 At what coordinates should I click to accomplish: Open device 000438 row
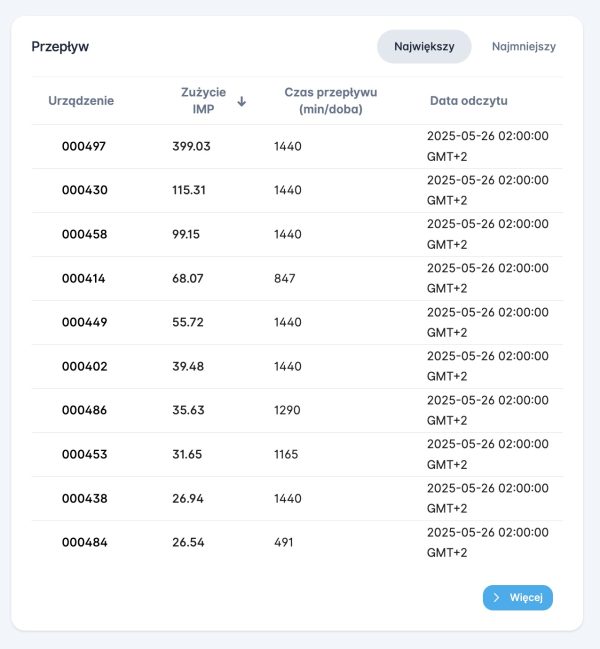84,498
